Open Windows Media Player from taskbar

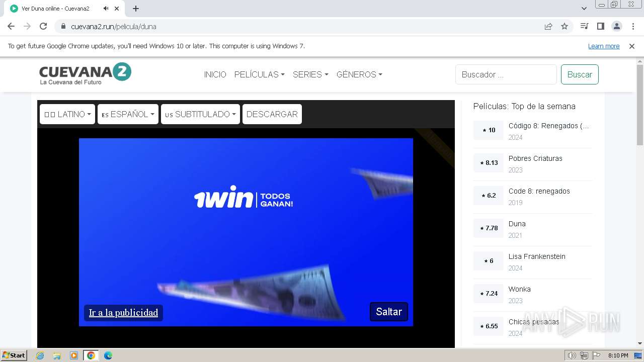(74, 355)
